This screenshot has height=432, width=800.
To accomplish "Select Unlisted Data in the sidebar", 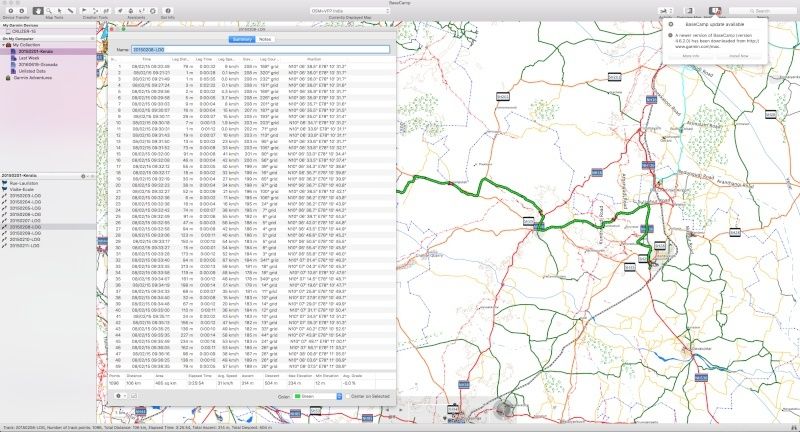I will point(32,71).
